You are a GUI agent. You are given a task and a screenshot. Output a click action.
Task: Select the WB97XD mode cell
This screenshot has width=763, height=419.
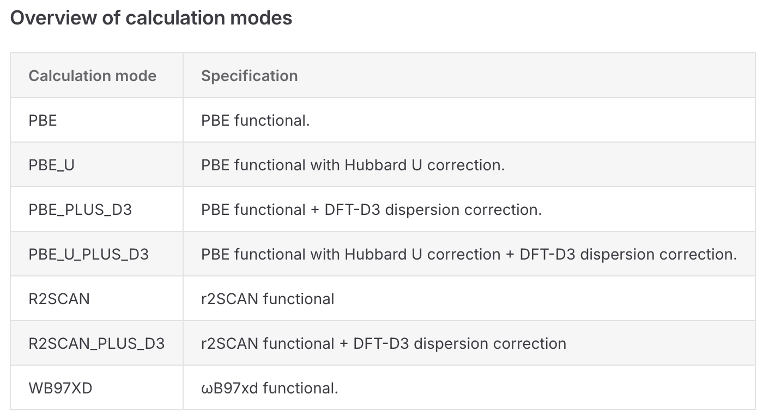pyautogui.click(x=60, y=388)
